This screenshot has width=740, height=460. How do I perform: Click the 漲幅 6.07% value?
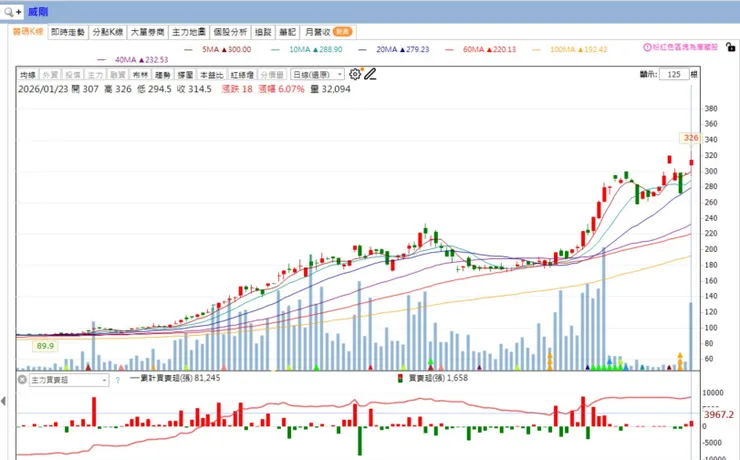[x=281, y=89]
